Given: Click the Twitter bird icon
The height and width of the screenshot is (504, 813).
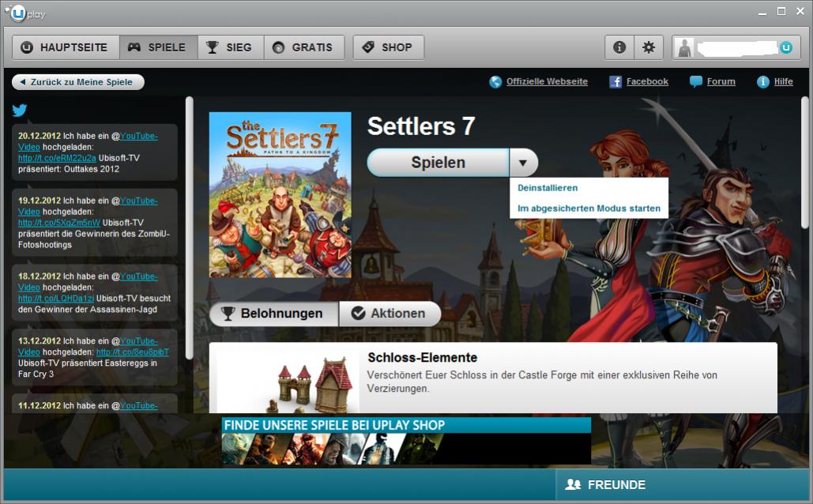Looking at the screenshot, I should coord(19,110).
